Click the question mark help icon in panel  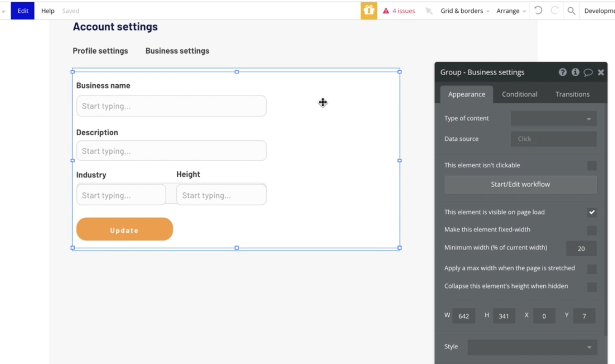click(562, 72)
